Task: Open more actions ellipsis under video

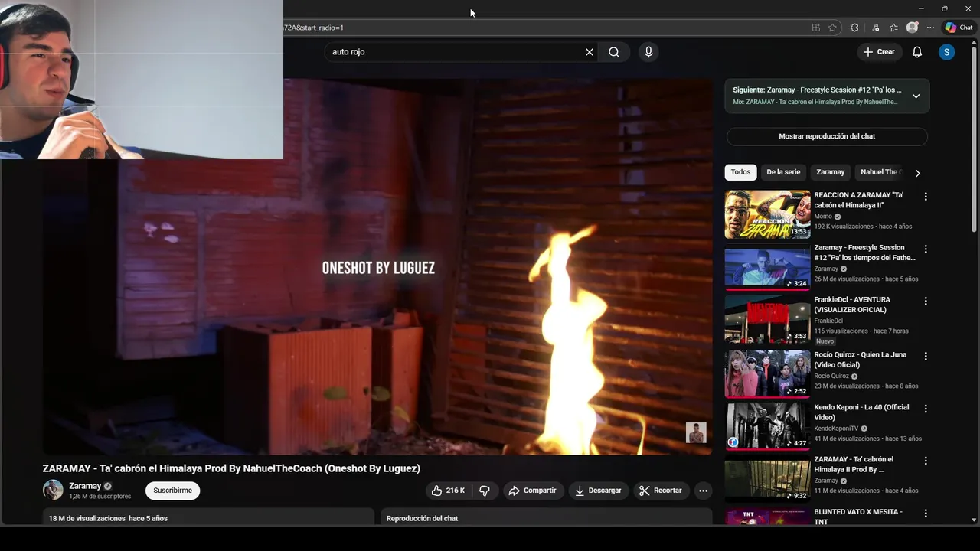Action: tap(703, 491)
